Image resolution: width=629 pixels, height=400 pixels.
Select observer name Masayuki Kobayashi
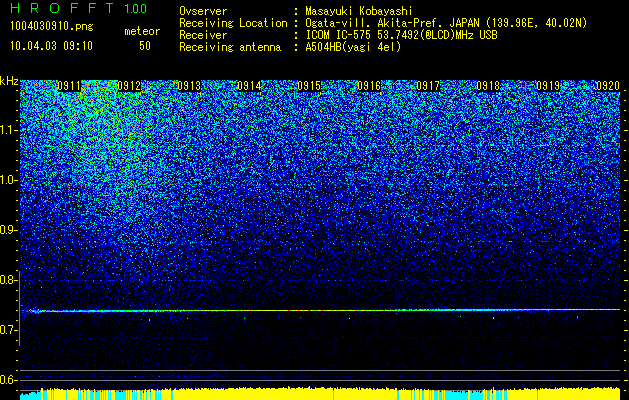(x=359, y=11)
